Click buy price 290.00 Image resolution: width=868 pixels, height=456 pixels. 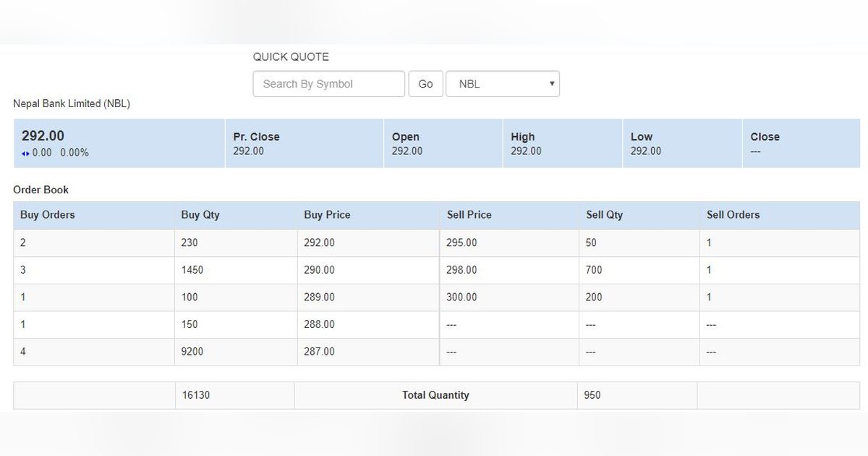[x=319, y=270]
